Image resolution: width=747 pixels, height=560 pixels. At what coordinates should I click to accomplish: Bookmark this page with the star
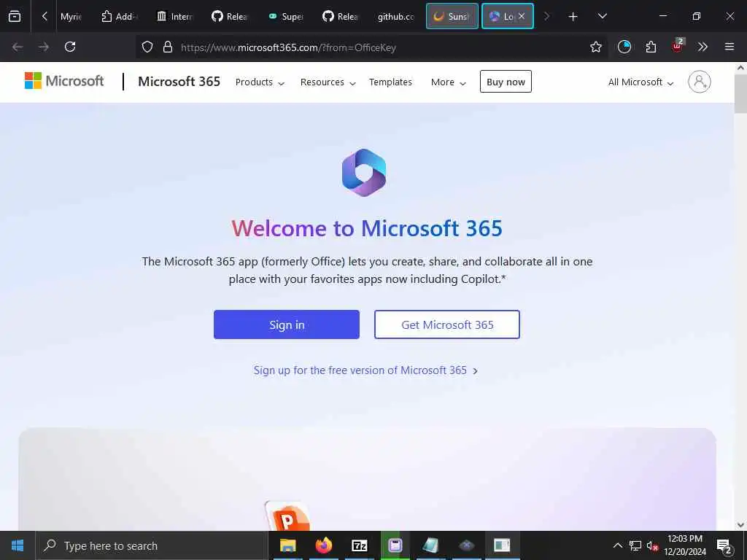595,47
